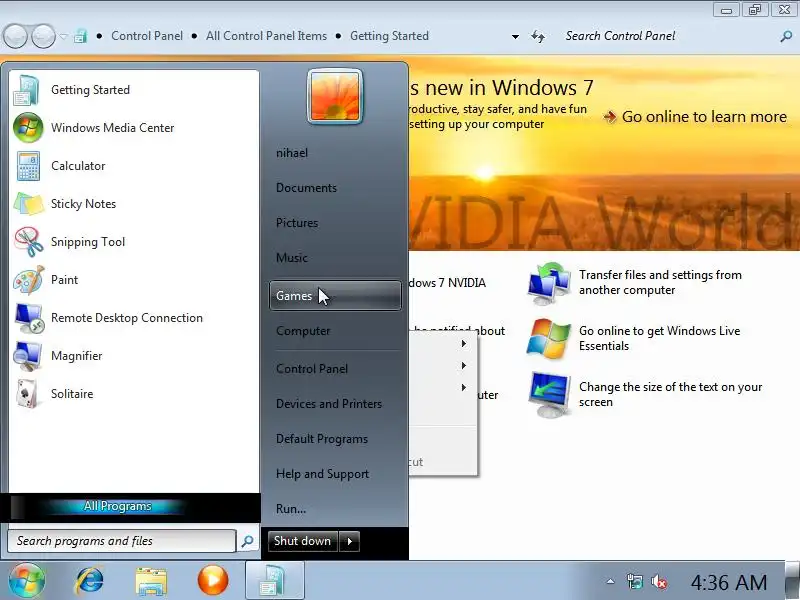Viewport: 800px width, 600px height.
Task: Open Remote Desktop Connection icon
Action: (x=29, y=318)
